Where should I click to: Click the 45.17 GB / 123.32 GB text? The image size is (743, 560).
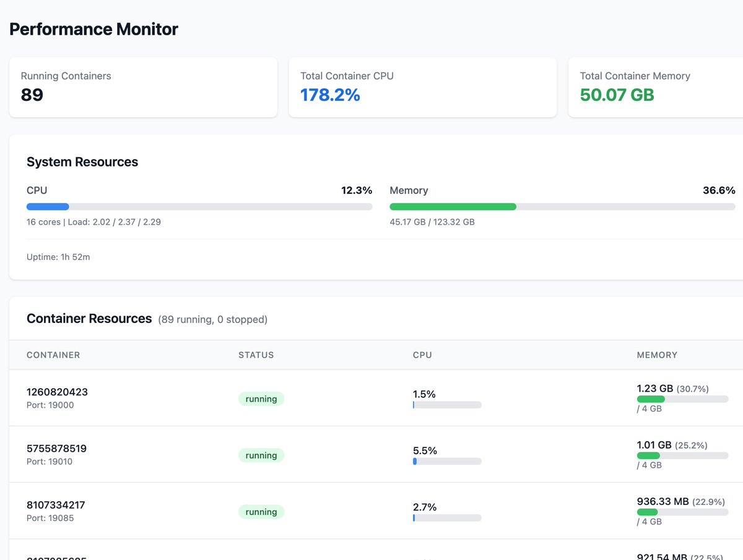tap(432, 222)
